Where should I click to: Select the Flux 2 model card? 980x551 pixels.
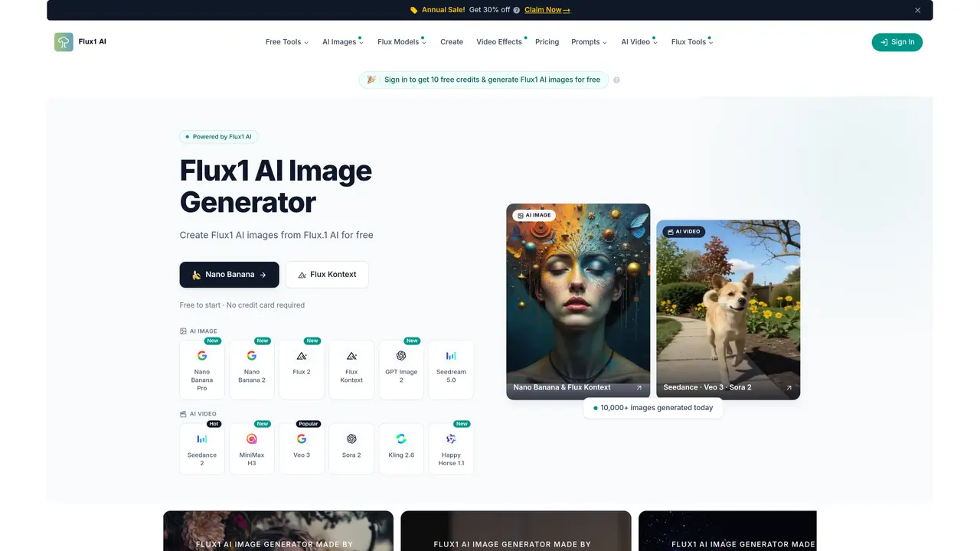pos(302,370)
